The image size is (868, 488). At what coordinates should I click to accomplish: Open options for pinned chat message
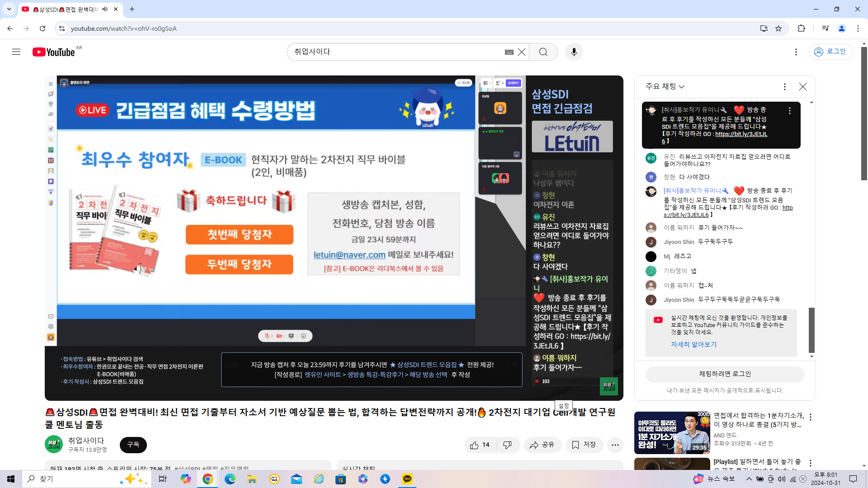coord(789,111)
